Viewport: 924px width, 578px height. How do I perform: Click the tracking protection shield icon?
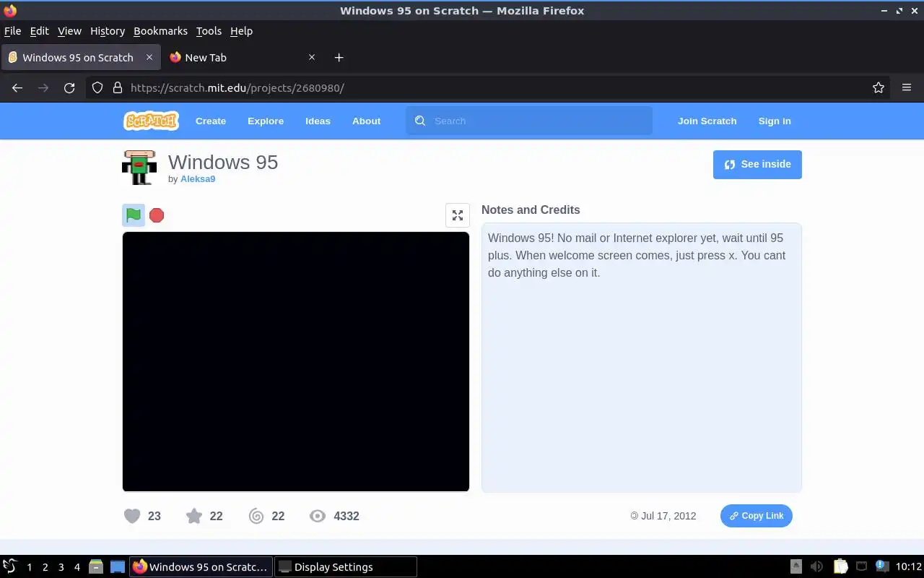97,87
